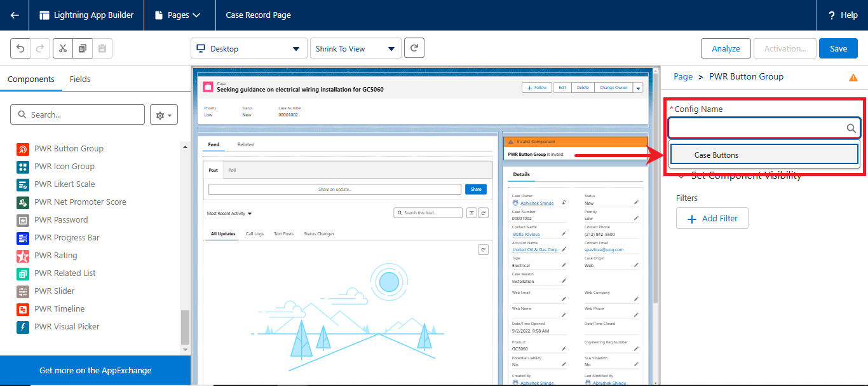Select the PWR Icon Group component
The height and width of the screenshot is (386, 868).
tap(64, 167)
